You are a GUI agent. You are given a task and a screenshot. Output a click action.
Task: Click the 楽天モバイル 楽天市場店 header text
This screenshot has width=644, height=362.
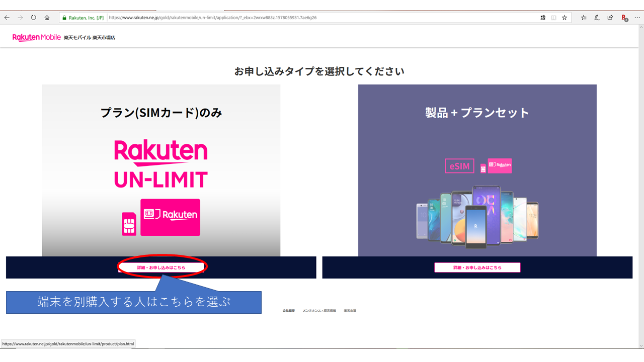90,38
